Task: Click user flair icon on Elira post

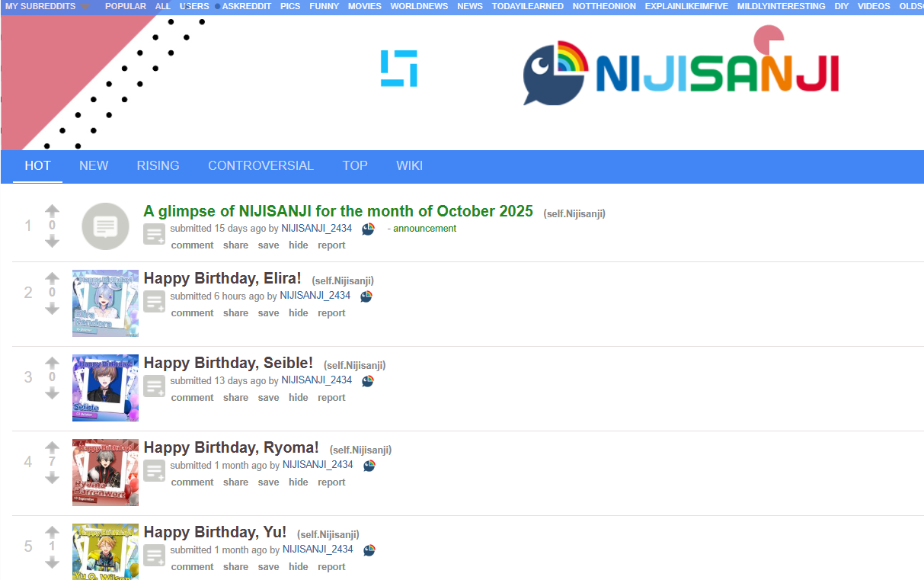Action: (366, 296)
